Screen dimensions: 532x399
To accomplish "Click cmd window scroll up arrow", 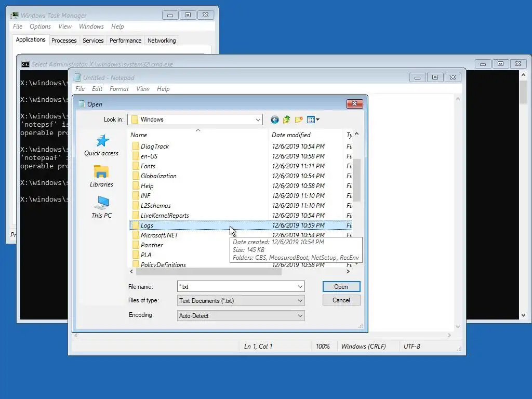I will tap(524, 75).
